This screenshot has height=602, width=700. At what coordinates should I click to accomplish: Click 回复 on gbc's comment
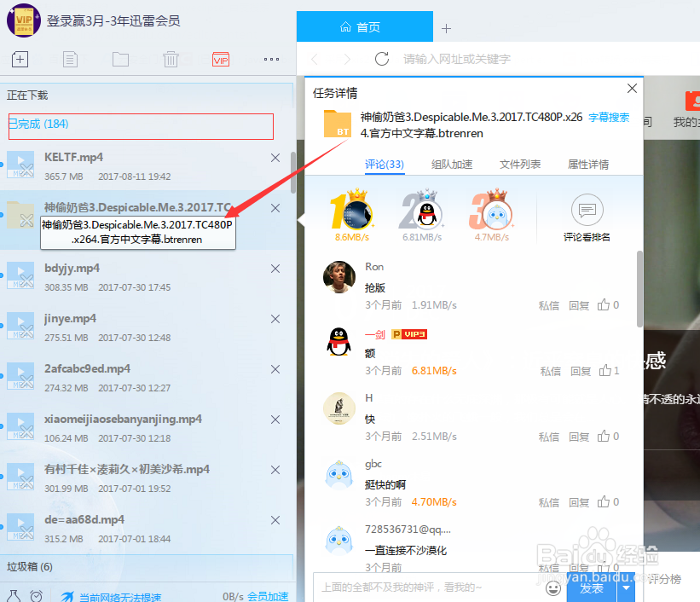pos(579,502)
